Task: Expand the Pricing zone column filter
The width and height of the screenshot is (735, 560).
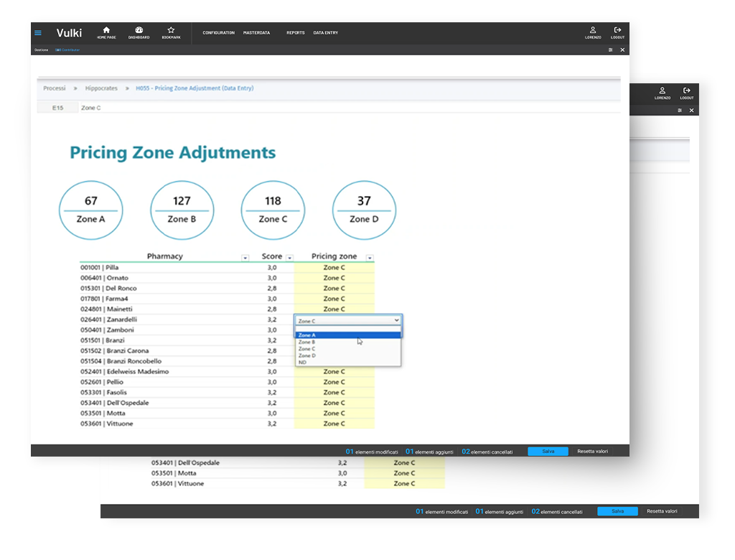Action: pos(370,258)
